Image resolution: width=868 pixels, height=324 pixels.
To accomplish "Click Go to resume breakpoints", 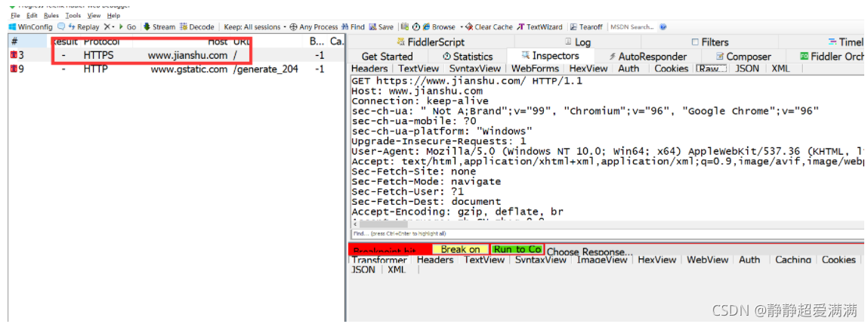I will point(128,26).
